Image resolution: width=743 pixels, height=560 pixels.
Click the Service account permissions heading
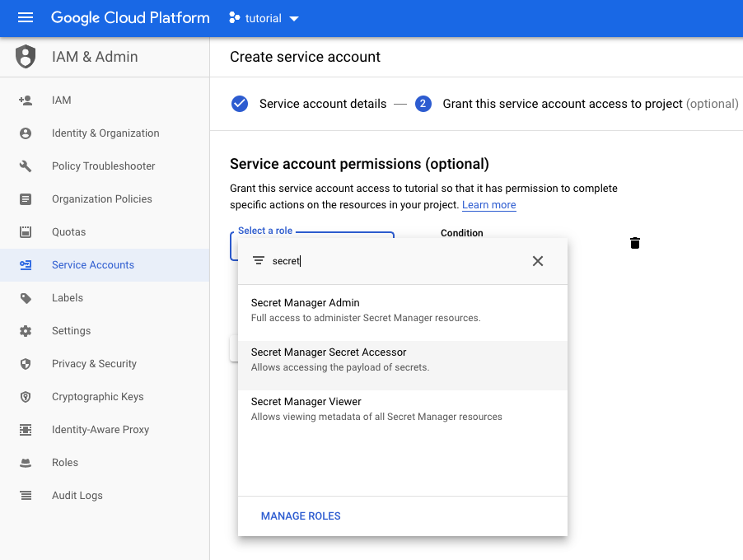[x=359, y=164]
